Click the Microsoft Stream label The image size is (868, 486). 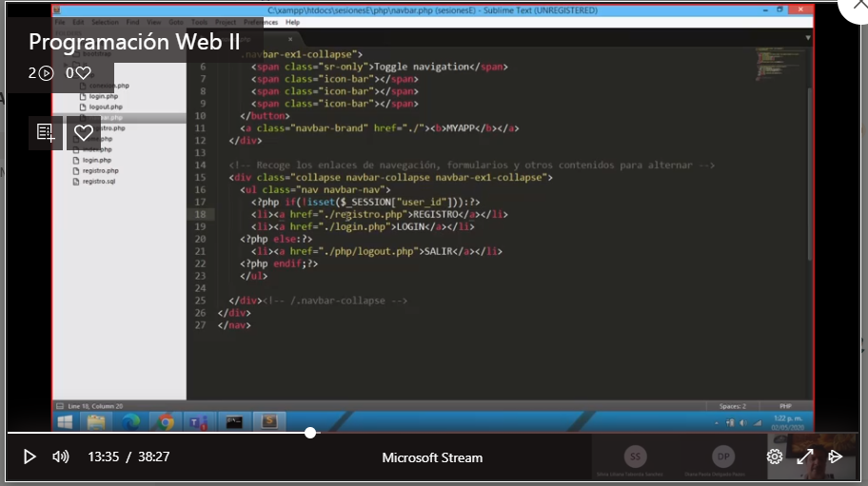tap(432, 457)
